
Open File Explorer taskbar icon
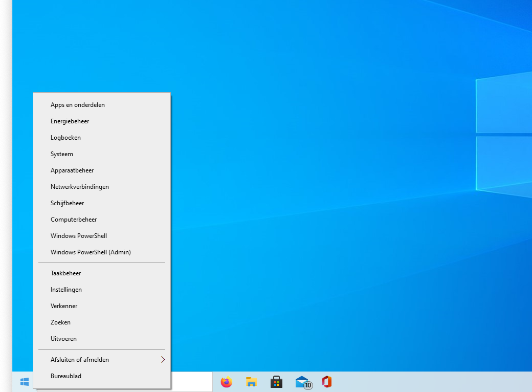point(251,382)
